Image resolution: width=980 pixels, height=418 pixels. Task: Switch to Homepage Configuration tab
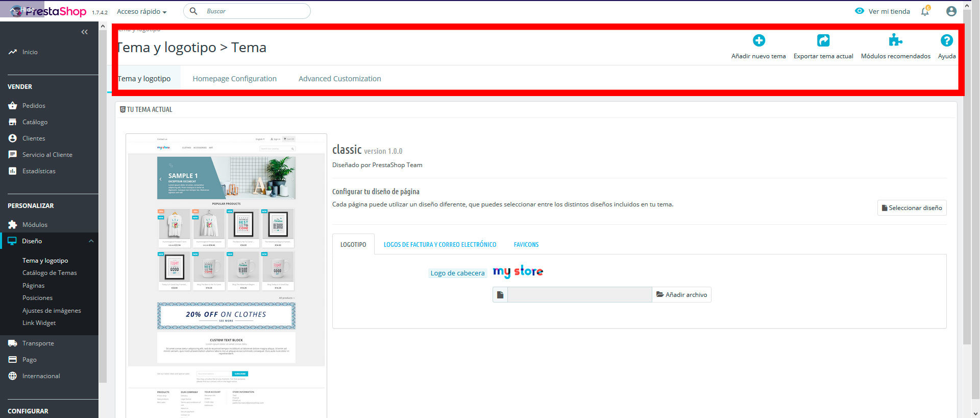[x=234, y=79]
